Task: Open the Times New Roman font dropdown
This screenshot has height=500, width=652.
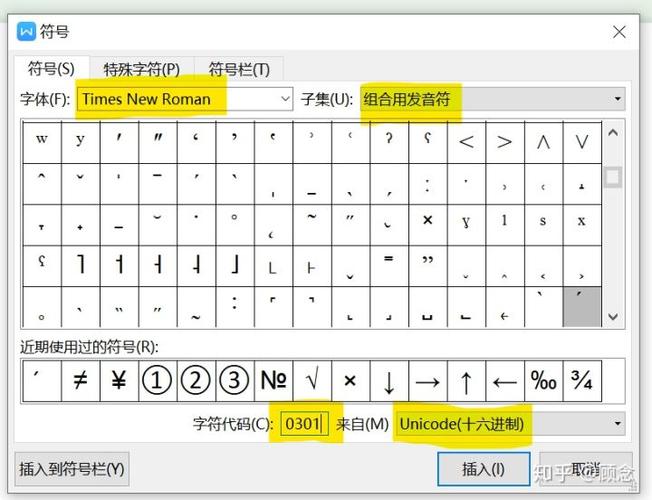Action: click(x=185, y=99)
